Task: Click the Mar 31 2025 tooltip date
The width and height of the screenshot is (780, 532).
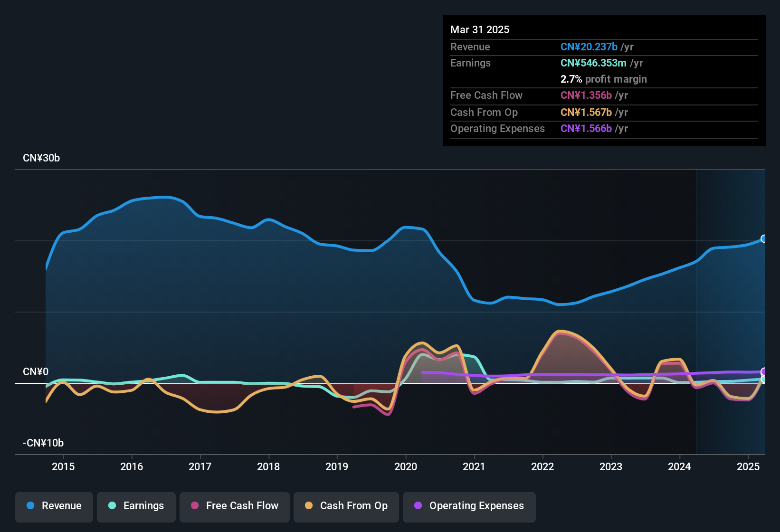Action: coord(480,29)
